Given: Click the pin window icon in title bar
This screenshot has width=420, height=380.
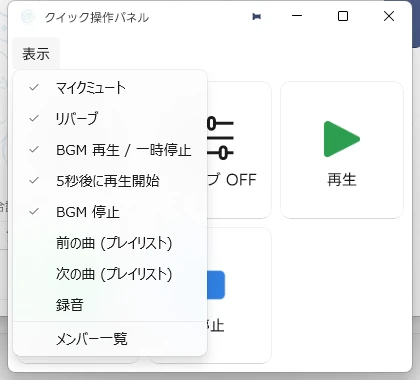Looking at the screenshot, I should (256, 16).
